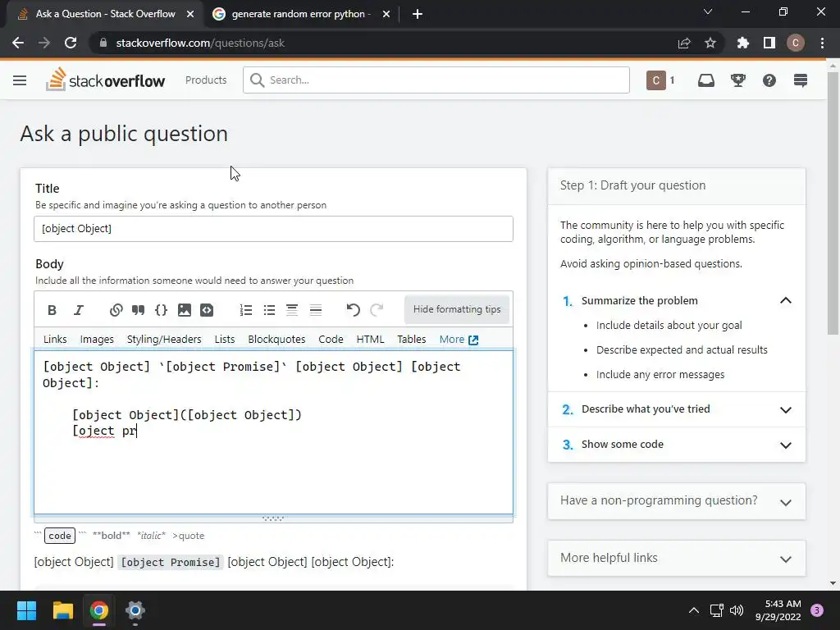
Task: Click the question Title input field
Action: click(x=273, y=229)
